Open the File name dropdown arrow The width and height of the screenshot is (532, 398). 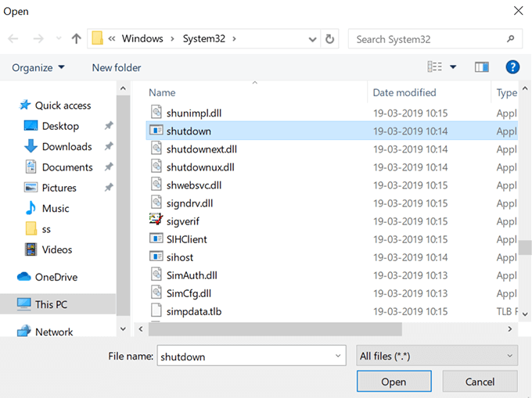pos(338,356)
